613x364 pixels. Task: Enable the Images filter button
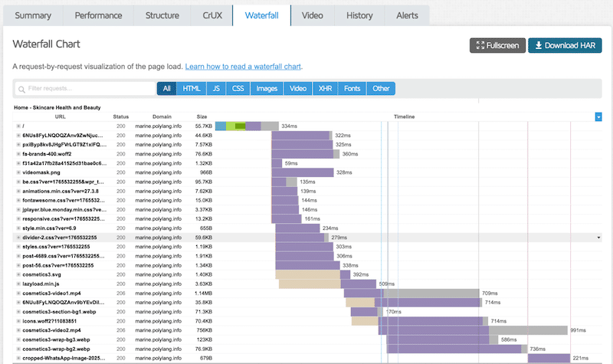pos(267,89)
